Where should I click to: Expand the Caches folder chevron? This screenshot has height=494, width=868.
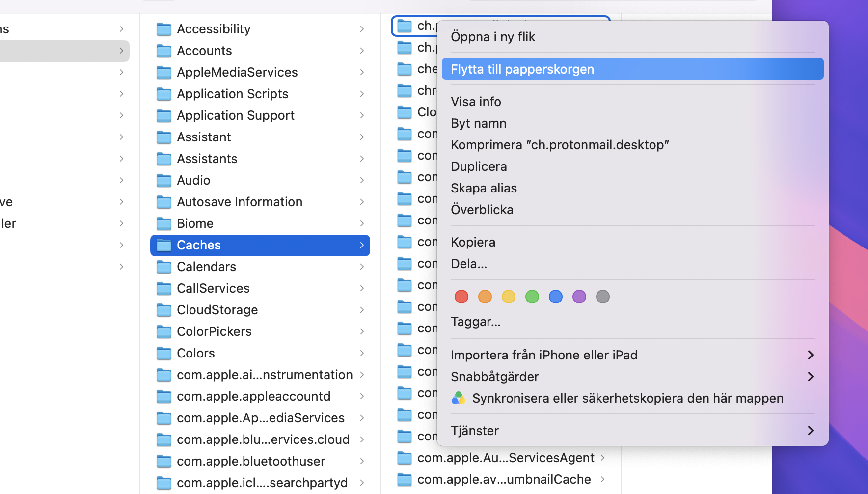(362, 246)
